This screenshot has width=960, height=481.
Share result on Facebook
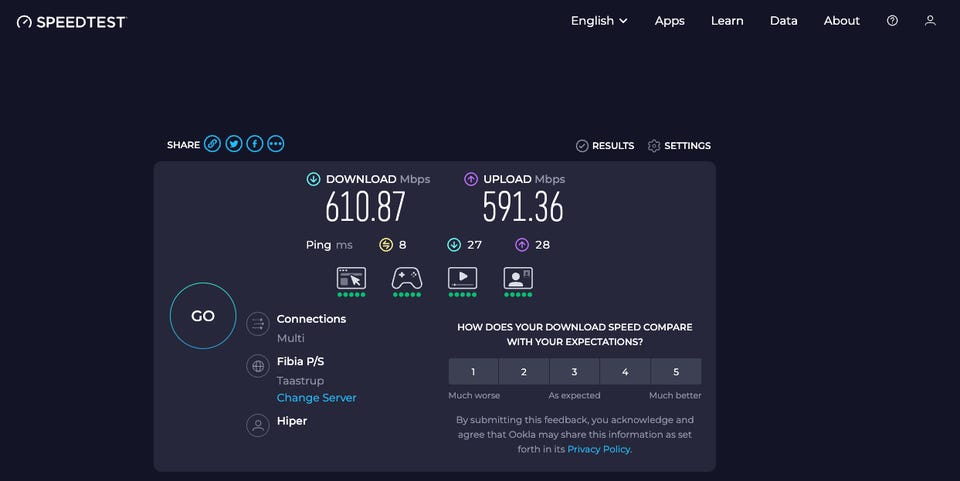point(255,144)
